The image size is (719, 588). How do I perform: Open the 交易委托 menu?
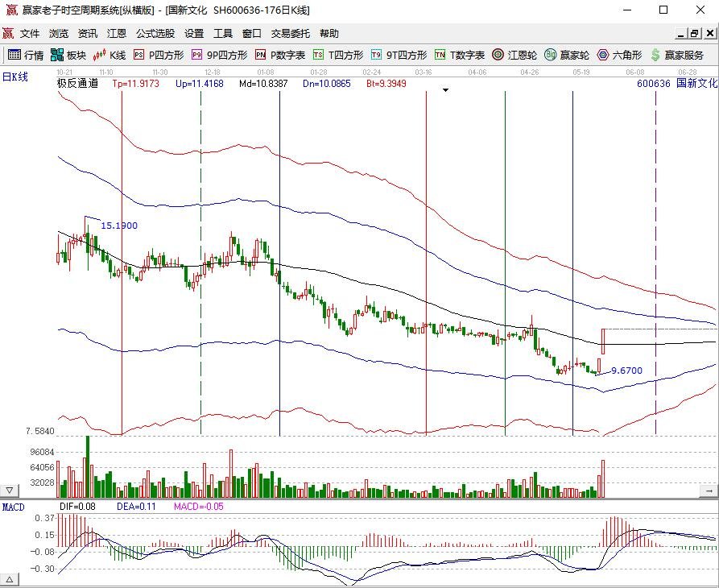pos(291,34)
